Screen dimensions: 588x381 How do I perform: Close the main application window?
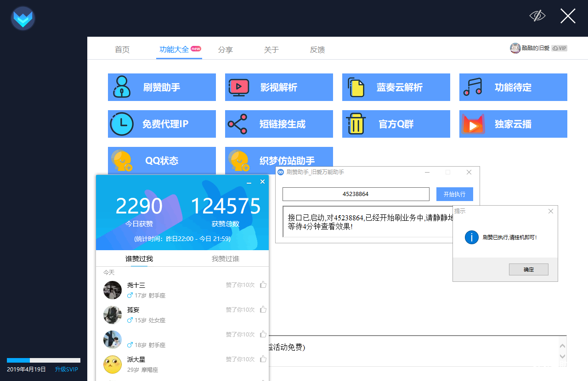tap(568, 16)
